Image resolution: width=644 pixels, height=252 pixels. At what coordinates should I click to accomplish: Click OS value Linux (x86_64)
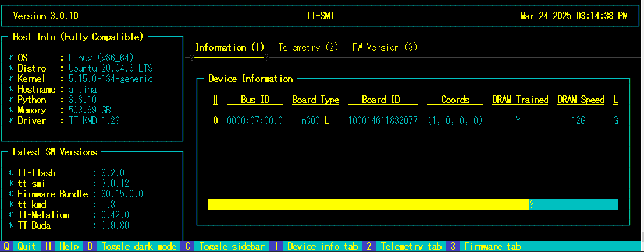[101, 58]
